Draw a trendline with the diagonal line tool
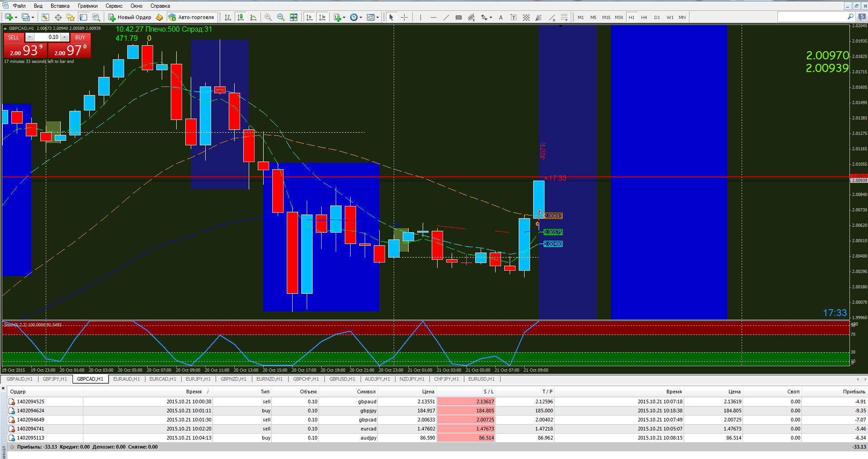 [x=446, y=17]
